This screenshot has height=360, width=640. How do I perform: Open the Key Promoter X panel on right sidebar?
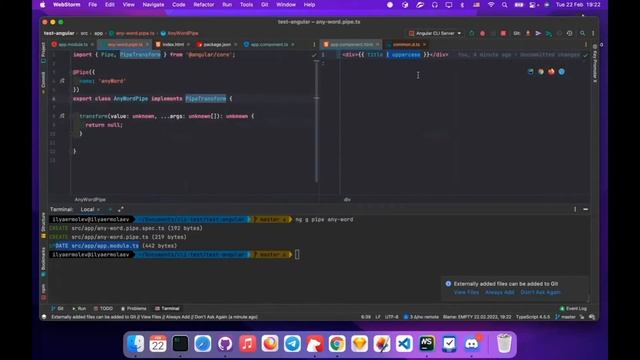(x=595, y=64)
